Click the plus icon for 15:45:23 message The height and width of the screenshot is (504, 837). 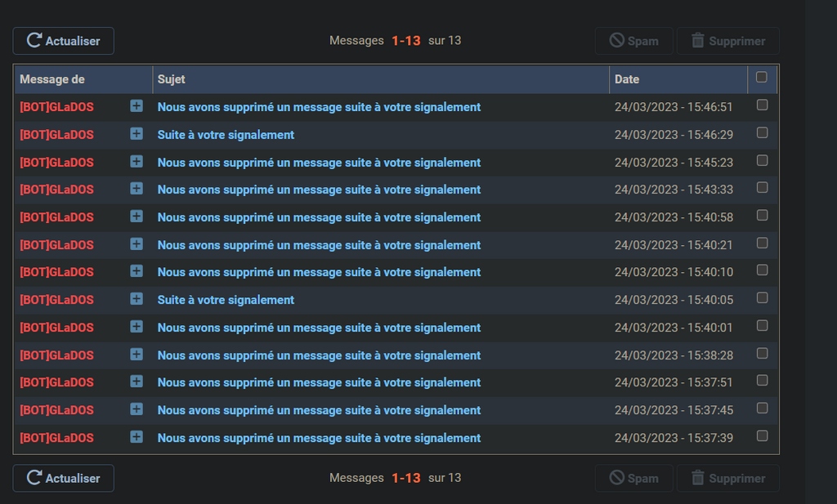137,162
